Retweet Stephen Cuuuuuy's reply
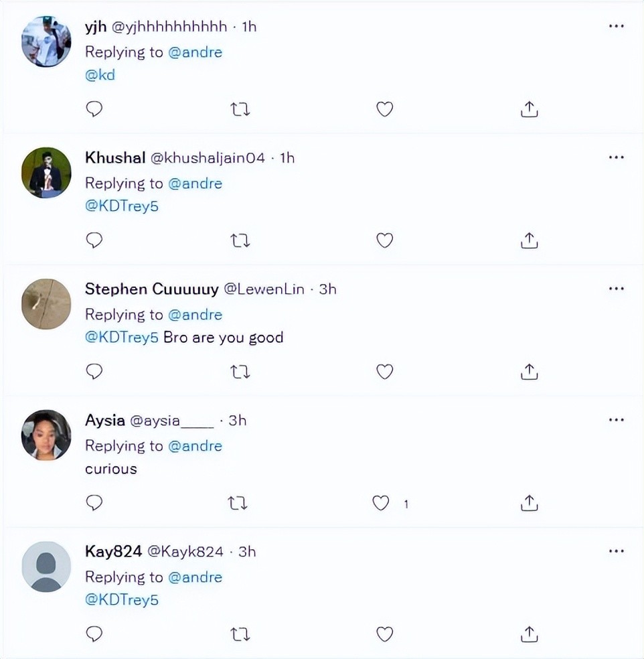644x659 pixels. pos(240,372)
